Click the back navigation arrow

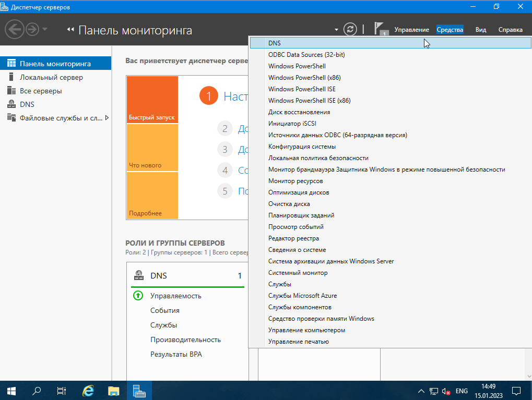(14, 30)
